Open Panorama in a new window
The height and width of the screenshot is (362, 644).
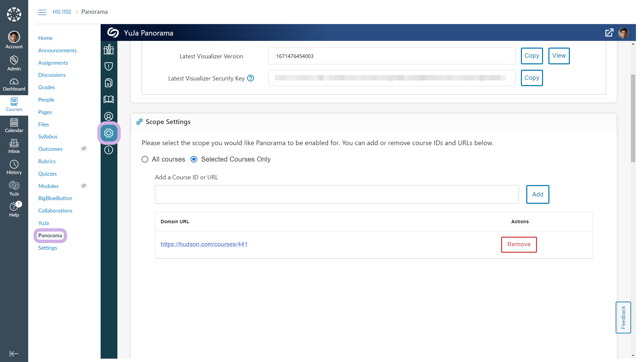609,33
